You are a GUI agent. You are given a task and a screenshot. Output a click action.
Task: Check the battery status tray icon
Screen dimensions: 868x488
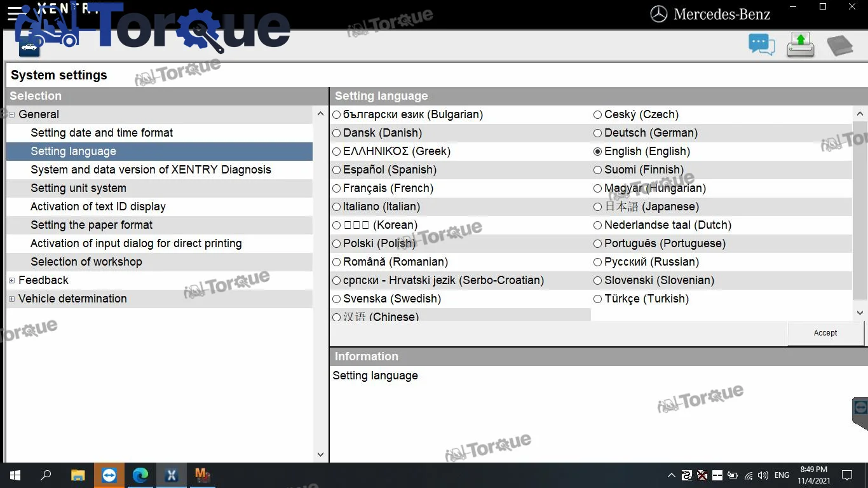(733, 475)
